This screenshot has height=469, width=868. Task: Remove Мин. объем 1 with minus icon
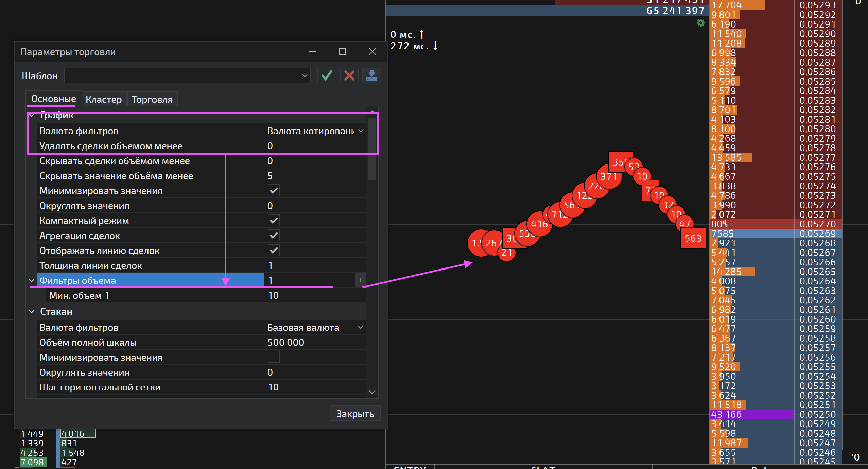360,295
